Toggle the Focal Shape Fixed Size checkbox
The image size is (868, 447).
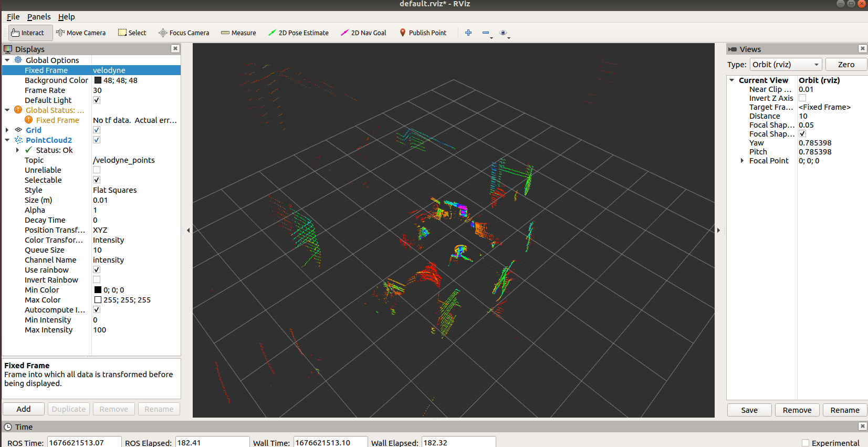[802, 133]
